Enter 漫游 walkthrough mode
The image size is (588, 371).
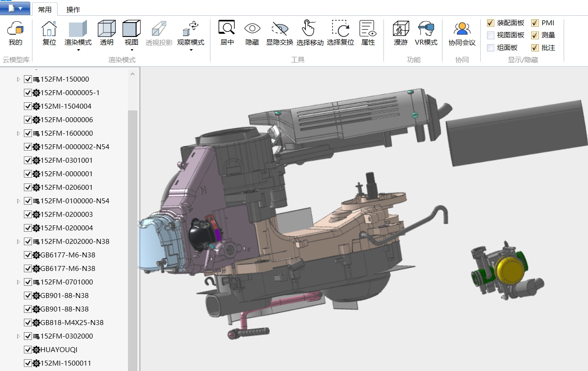tap(400, 32)
